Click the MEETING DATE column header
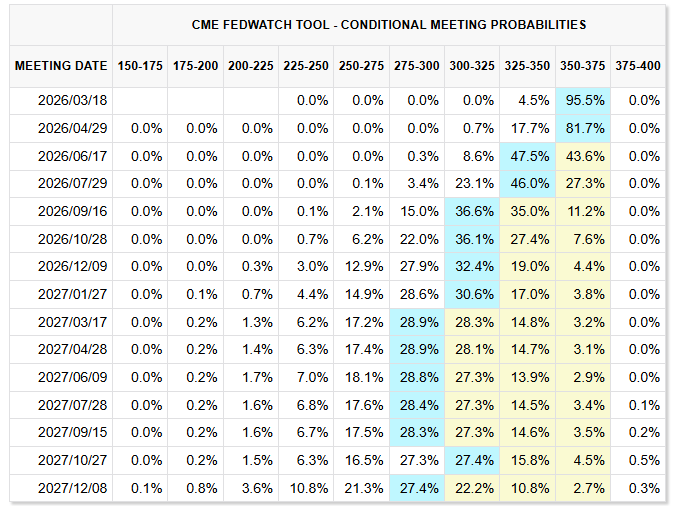The image size is (675, 506). click(61, 66)
